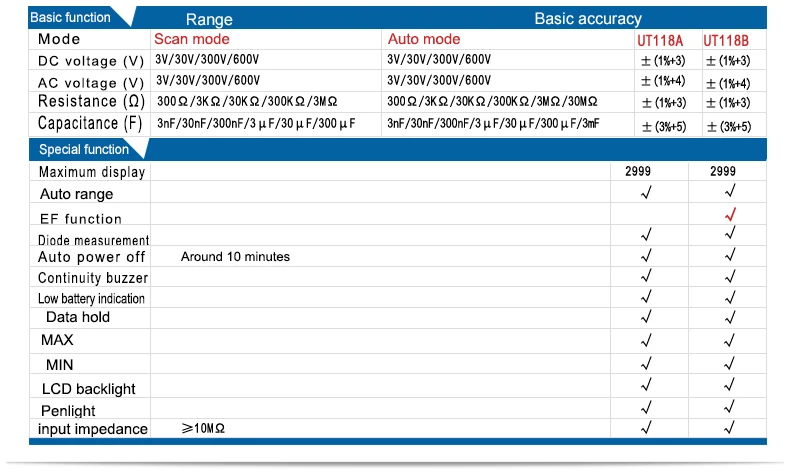This screenshot has width=790, height=472.
Task: Click the 'Data hold' row label
Action: [x=78, y=317]
